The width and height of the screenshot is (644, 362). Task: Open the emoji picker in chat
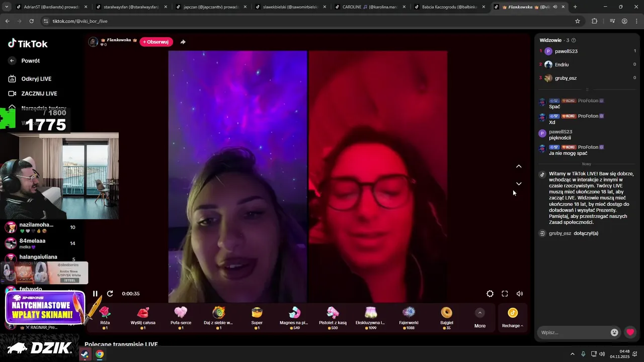(x=614, y=332)
